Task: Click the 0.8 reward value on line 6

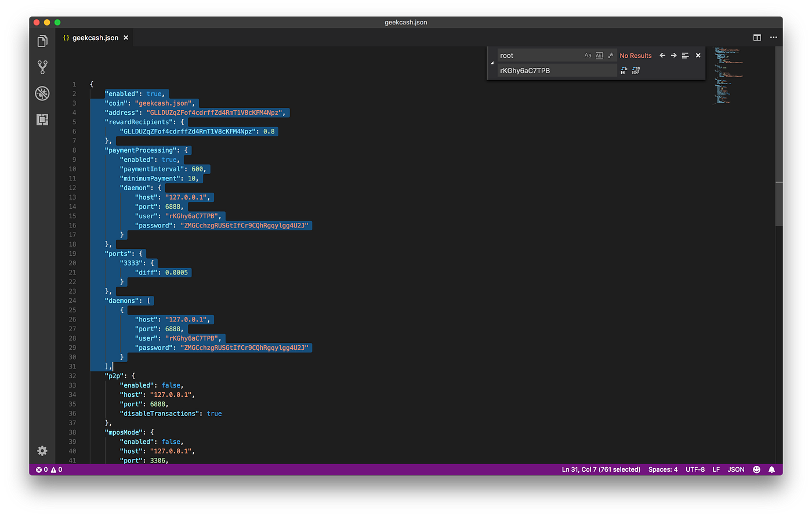Action: 269,132
